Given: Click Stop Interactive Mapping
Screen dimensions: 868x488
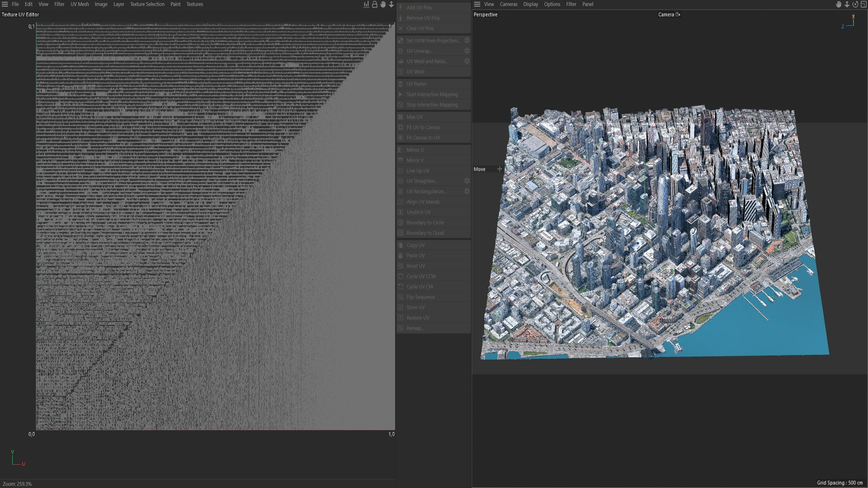Looking at the screenshot, I should 433,105.
